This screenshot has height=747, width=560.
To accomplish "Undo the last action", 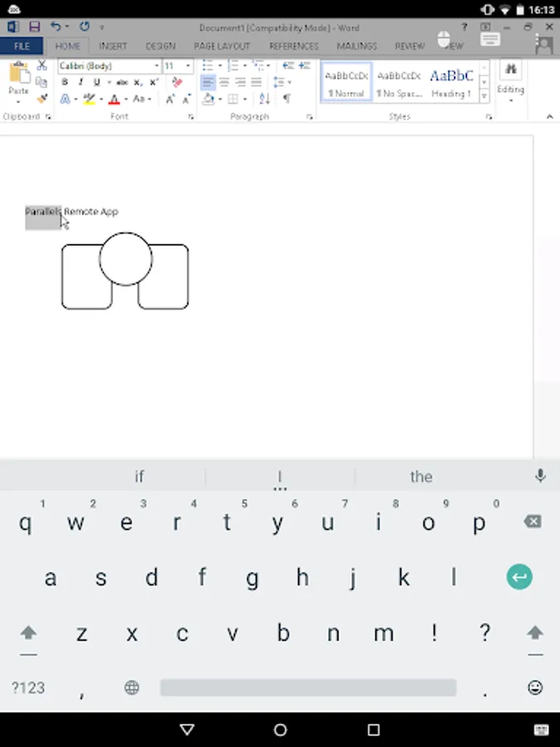I will (x=56, y=27).
